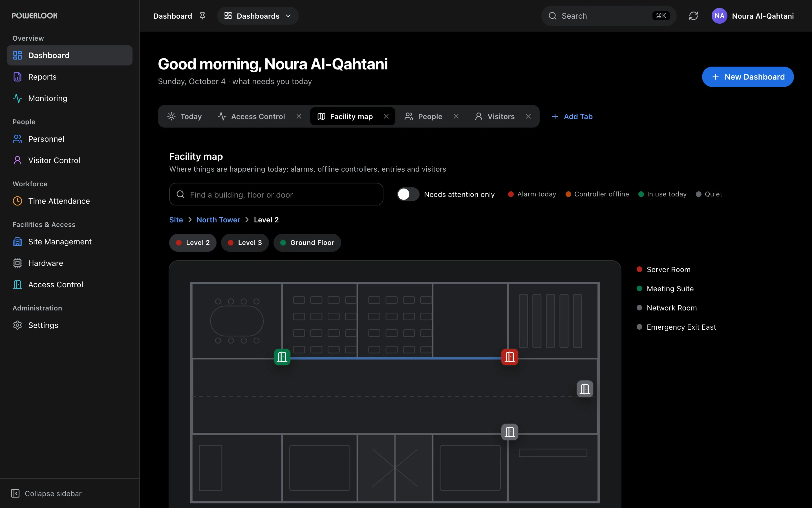The width and height of the screenshot is (812, 508).
Task: Click the top Search field
Action: 609,16
